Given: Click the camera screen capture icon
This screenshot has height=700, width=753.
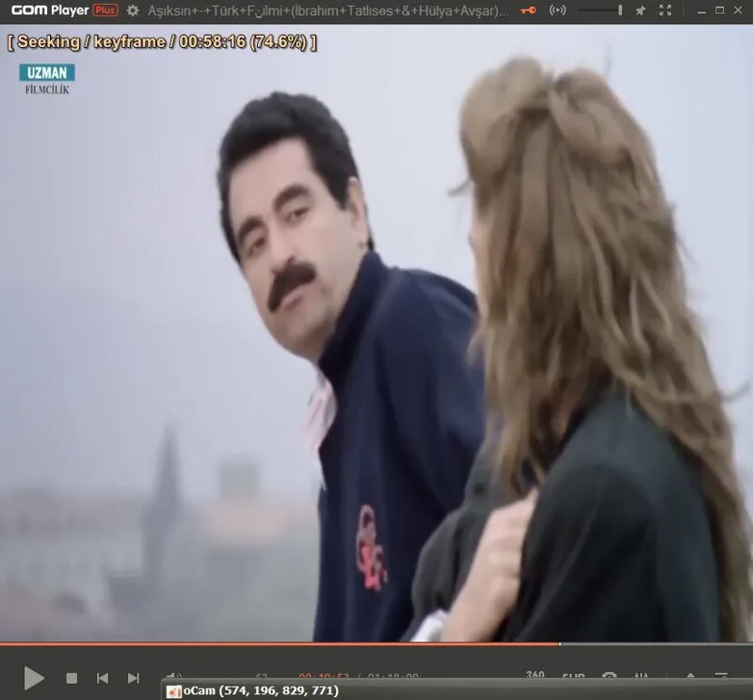Looking at the screenshot, I should (x=609, y=676).
